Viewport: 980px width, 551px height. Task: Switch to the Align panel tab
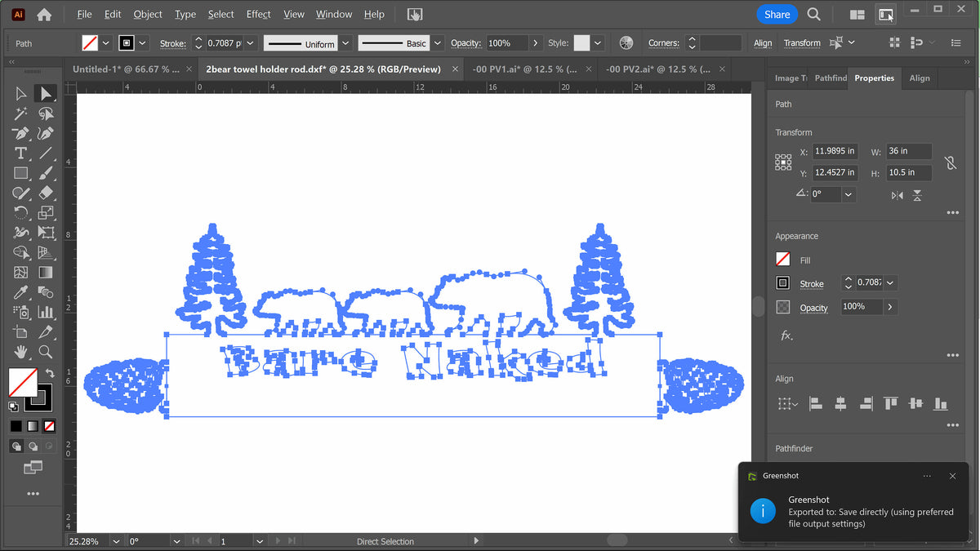tap(920, 78)
